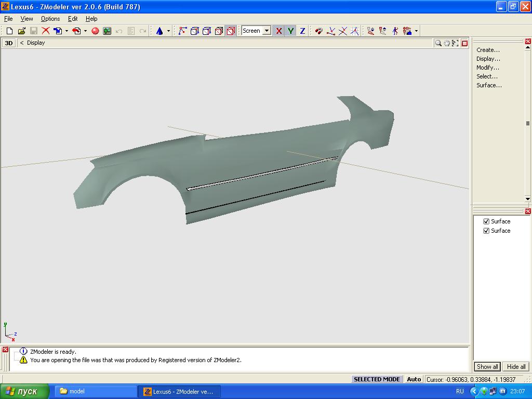Open the model folder in taskbar
The width and height of the screenshot is (532, 399).
[x=94, y=391]
